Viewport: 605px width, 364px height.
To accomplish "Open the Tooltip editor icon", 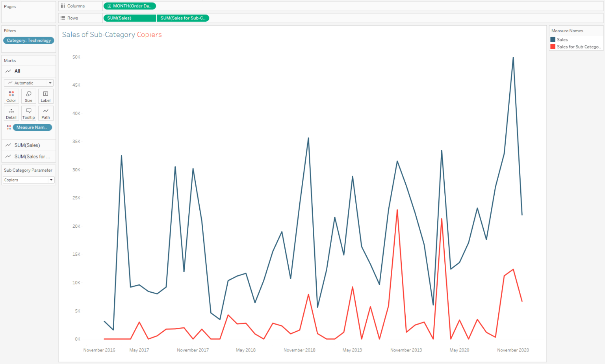I will [x=28, y=113].
